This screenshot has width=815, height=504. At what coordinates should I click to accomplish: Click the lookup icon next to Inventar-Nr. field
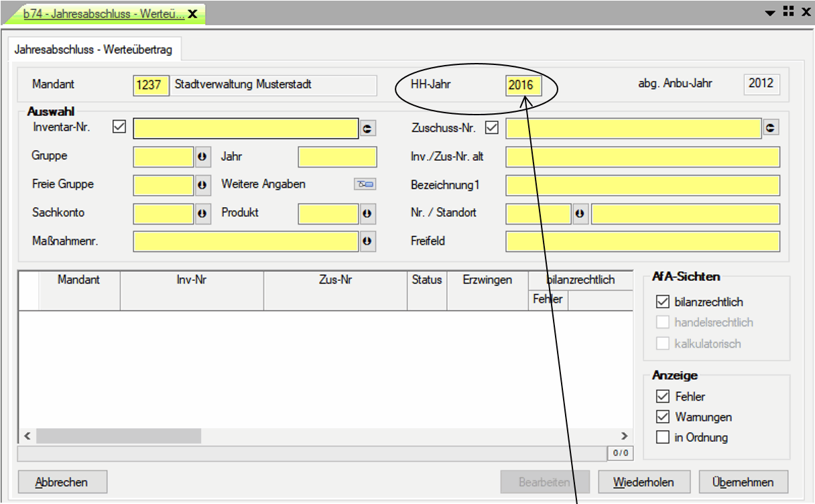tap(367, 129)
